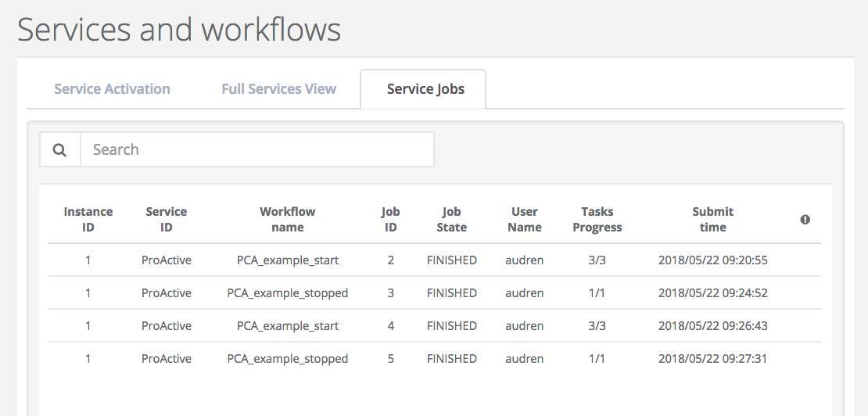Click the Workflow name column header

pos(287,220)
